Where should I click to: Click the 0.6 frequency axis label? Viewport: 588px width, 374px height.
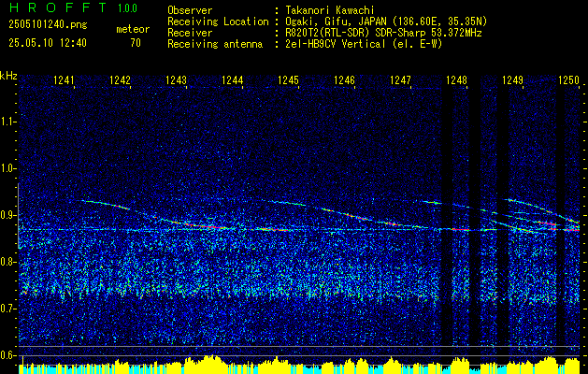coord(8,355)
